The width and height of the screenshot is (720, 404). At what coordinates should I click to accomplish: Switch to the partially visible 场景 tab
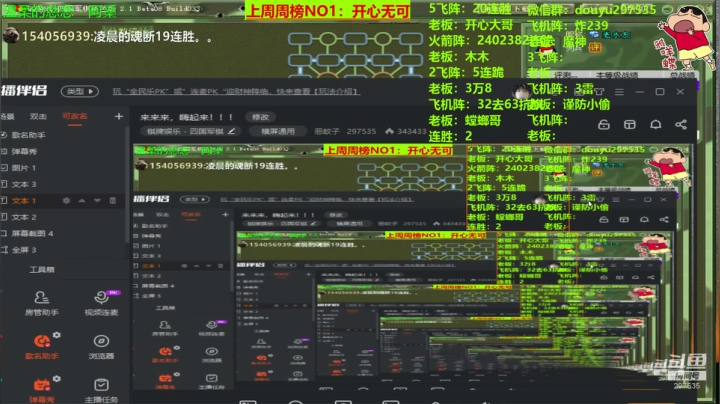(x=7, y=117)
